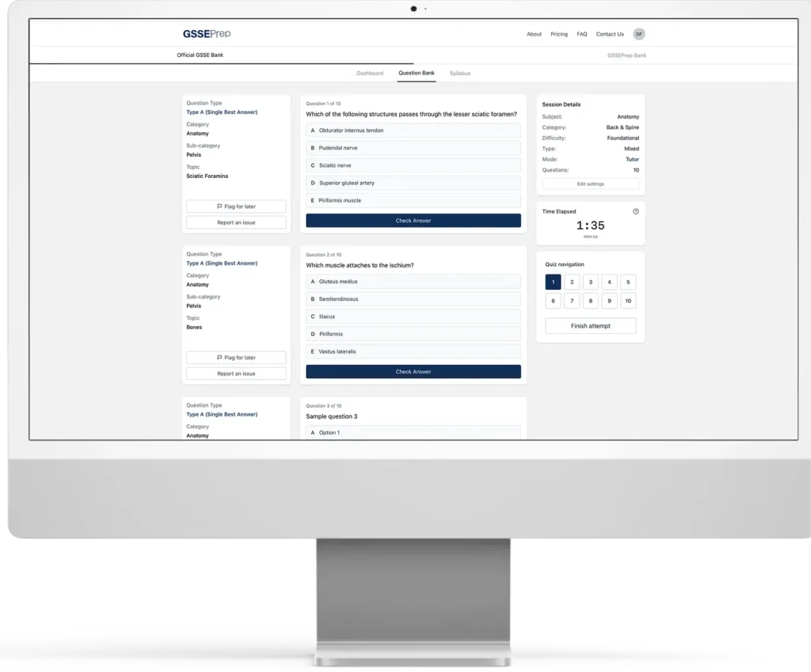This screenshot has width=811, height=672.
Task: Finish the quiz attempt
Action: pos(590,326)
